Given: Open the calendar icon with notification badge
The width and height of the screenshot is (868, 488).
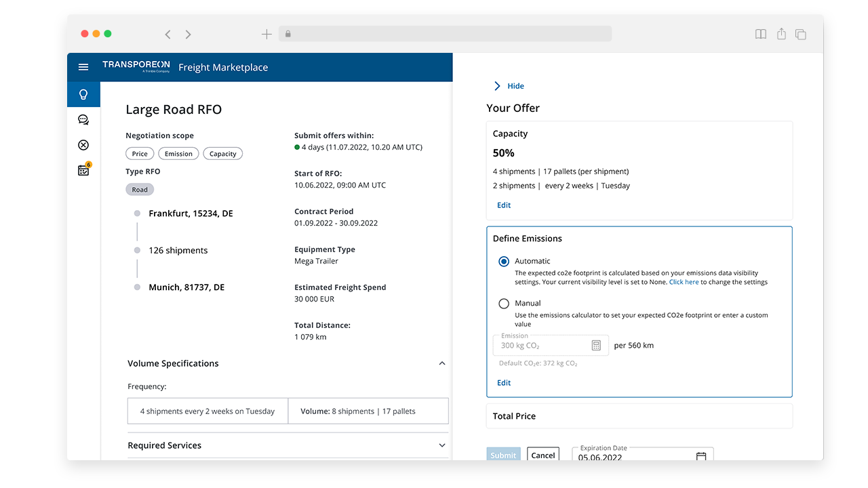Looking at the screenshot, I should click(x=83, y=170).
